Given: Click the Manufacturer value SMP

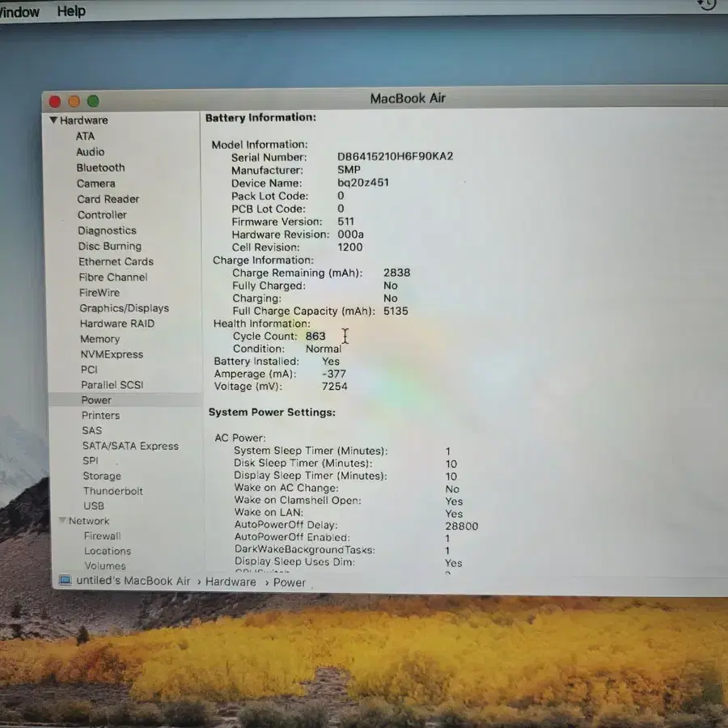Looking at the screenshot, I should click(x=349, y=170).
